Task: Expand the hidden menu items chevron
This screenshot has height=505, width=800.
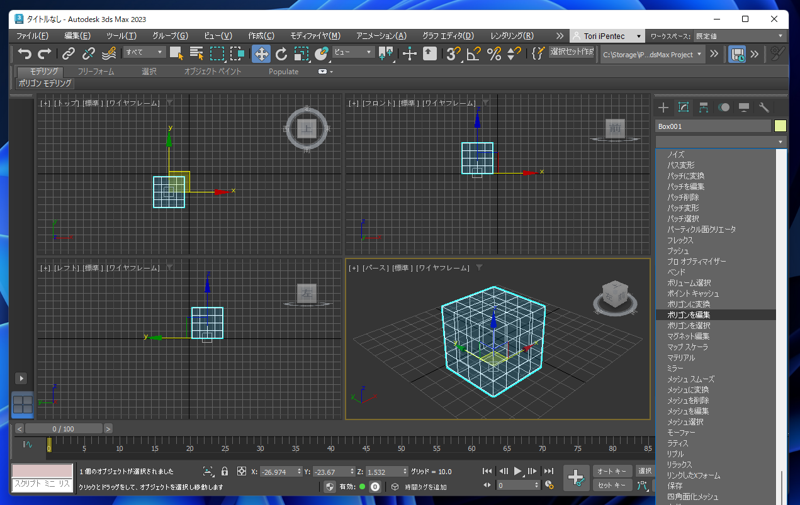Action: 560,36
